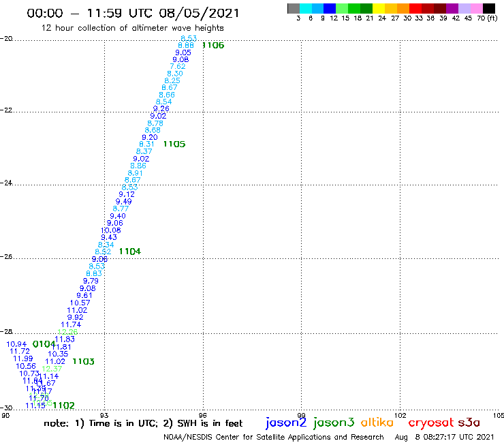504x443 pixels.
Task: Select the wave height value '9.92'
Action: click(75, 317)
